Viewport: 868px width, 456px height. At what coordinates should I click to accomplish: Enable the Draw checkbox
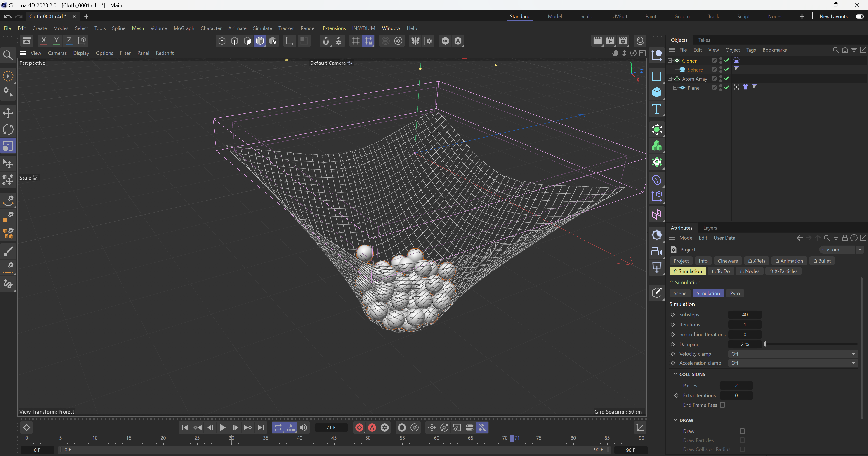(x=742, y=431)
